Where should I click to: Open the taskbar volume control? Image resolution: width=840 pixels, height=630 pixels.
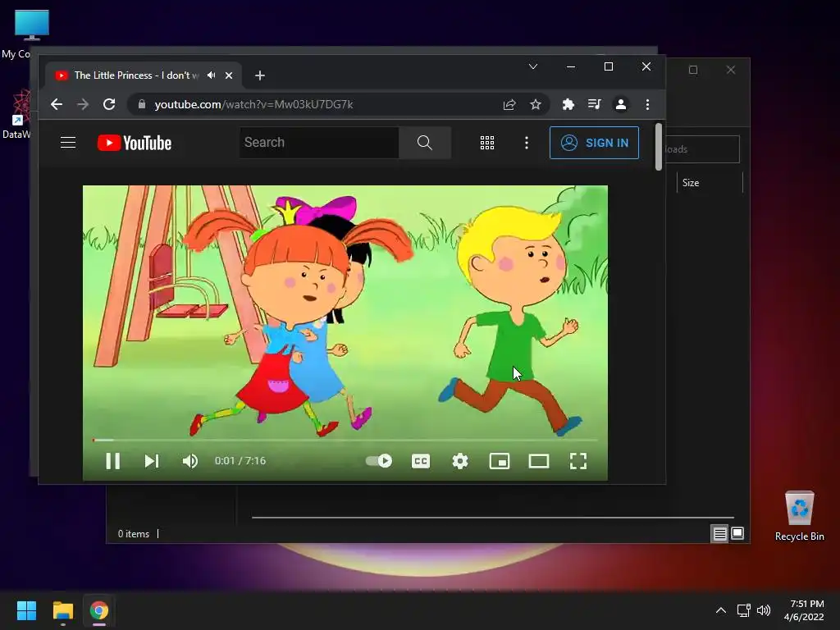(764, 610)
